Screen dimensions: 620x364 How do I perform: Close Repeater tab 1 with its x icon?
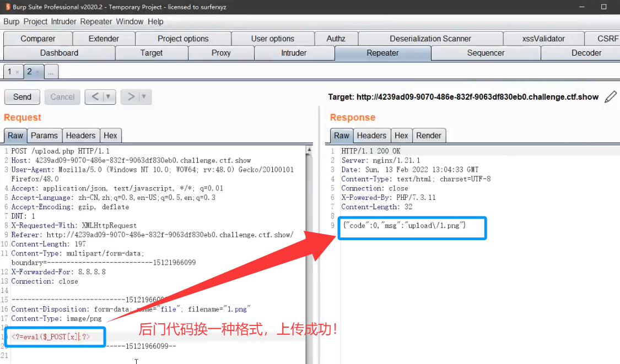coord(18,72)
